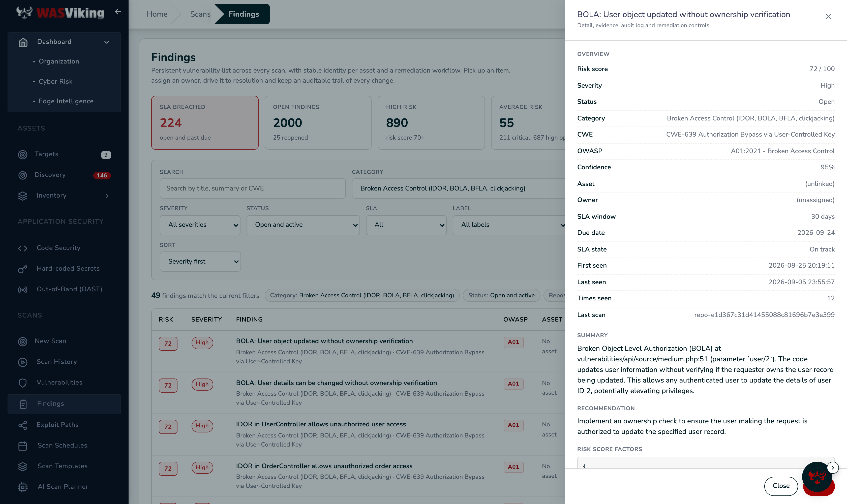Navigate to Scans in the breadcrumb

[200, 14]
